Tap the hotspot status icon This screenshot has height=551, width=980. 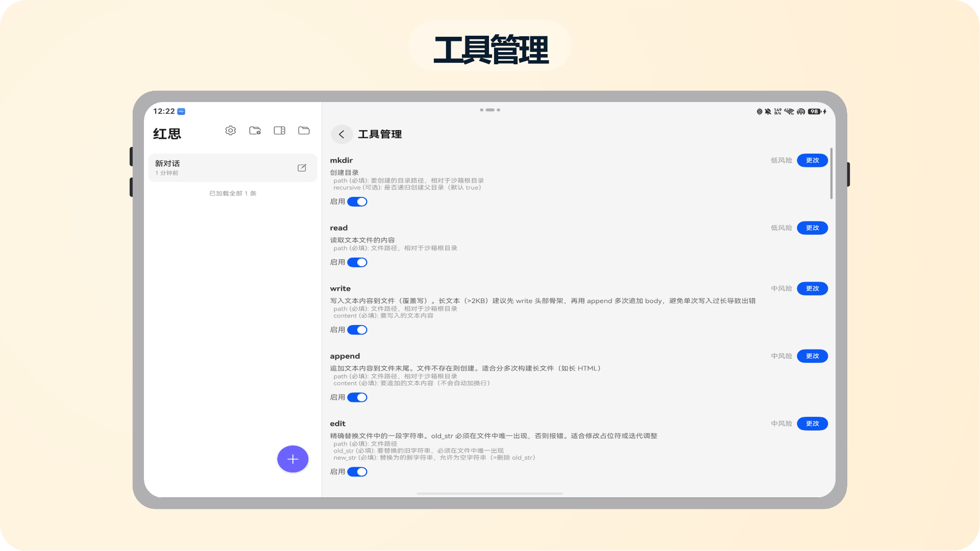(x=801, y=111)
